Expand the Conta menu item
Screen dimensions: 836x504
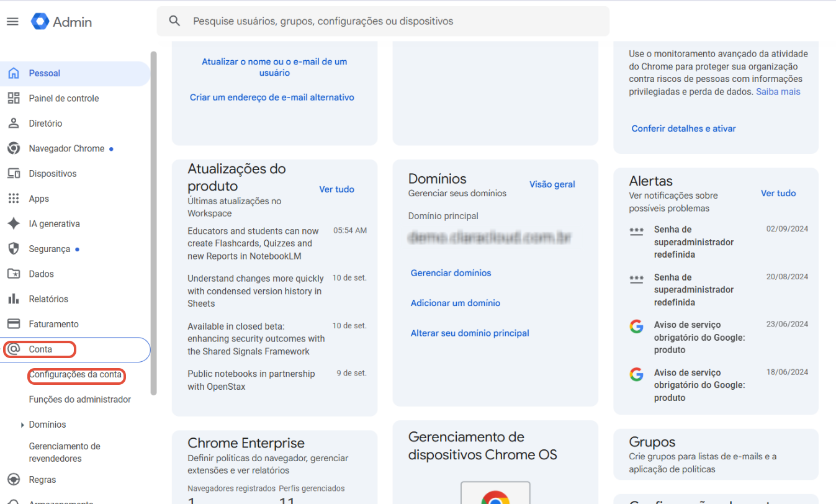75,349
